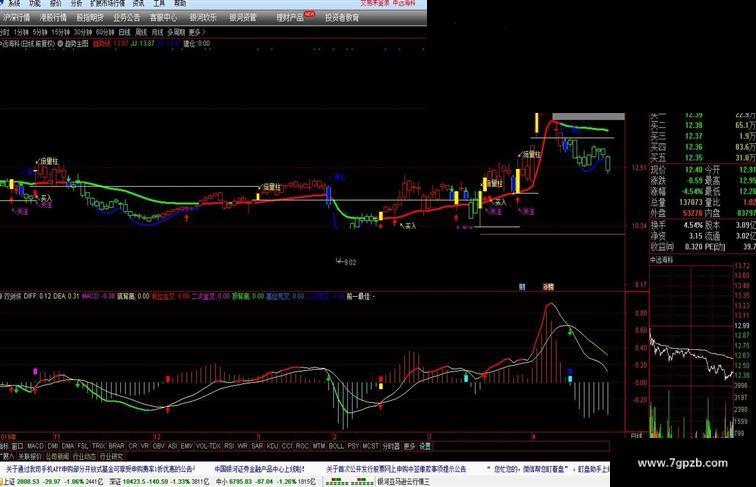Viewport: 756px width, 487px height.
Task: Switch chart to 60分钟 period
Action: coord(105,32)
